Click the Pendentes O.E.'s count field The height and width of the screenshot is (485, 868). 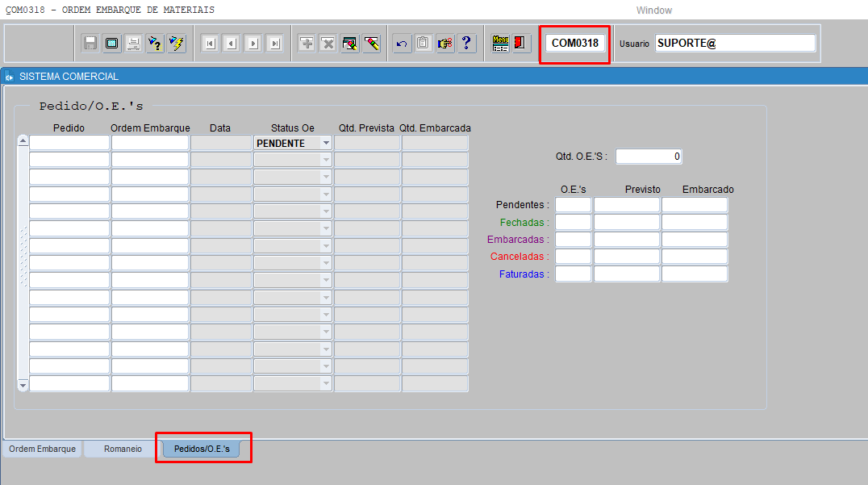tap(573, 205)
